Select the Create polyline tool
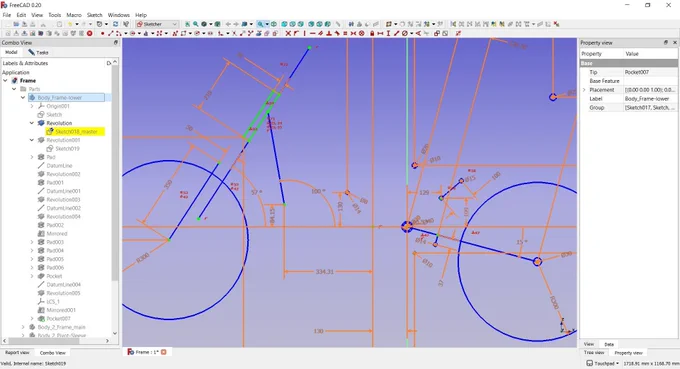This screenshot has width=680, height=369. coord(174,33)
